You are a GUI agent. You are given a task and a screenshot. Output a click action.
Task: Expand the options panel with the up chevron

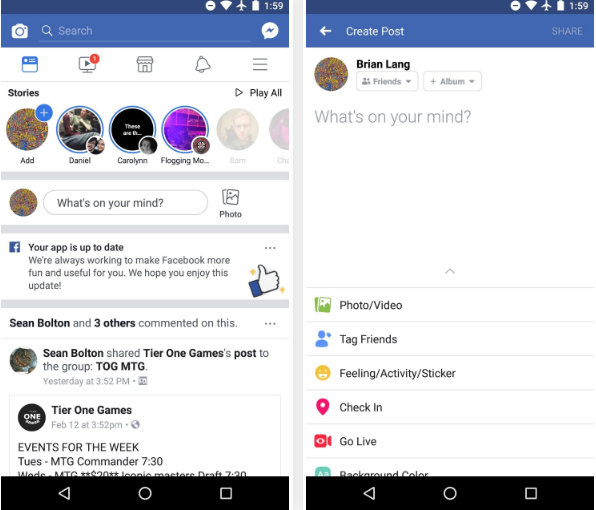[450, 271]
